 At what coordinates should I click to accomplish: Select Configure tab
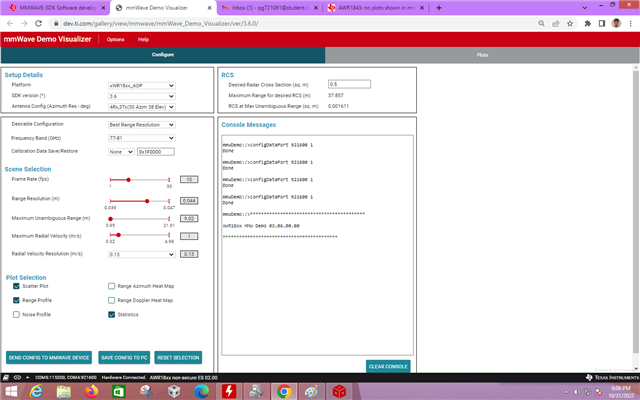click(x=163, y=55)
